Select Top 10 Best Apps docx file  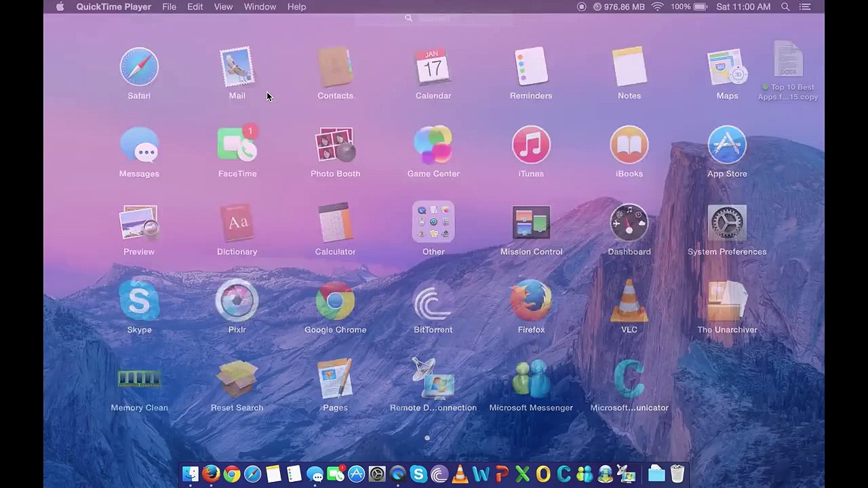coord(788,71)
